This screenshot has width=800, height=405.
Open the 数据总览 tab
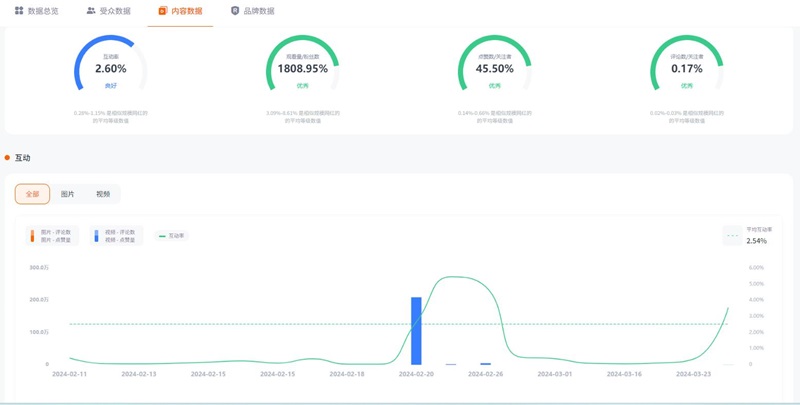click(36, 11)
